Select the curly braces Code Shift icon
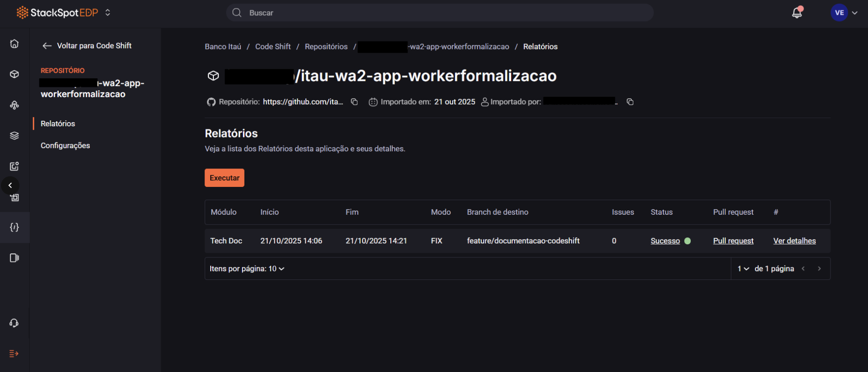The image size is (868, 372). tap(14, 227)
